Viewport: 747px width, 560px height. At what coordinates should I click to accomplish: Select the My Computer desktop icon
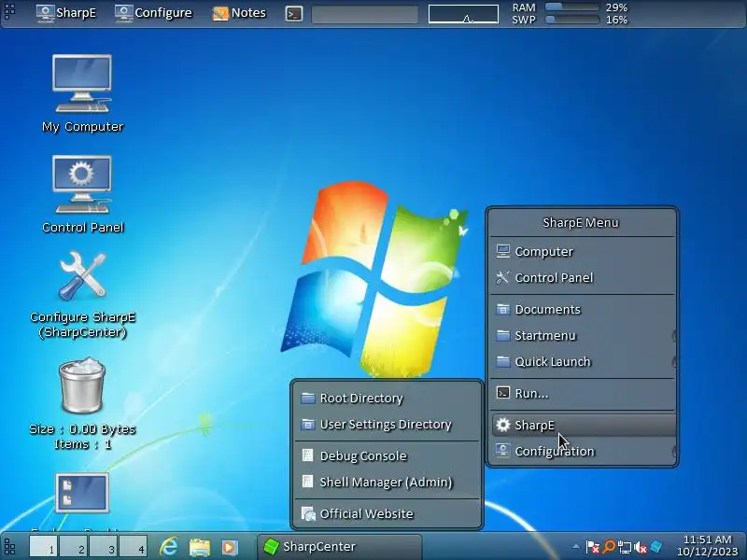(x=82, y=92)
